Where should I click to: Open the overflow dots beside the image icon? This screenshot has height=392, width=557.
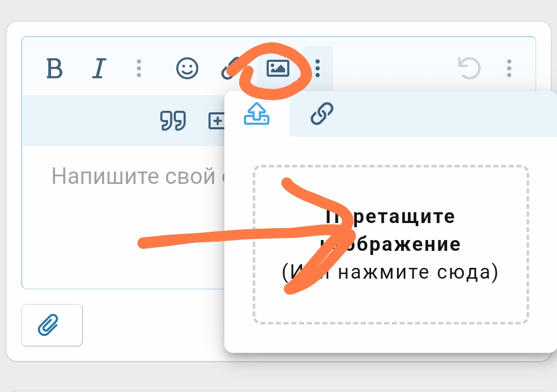pos(317,69)
